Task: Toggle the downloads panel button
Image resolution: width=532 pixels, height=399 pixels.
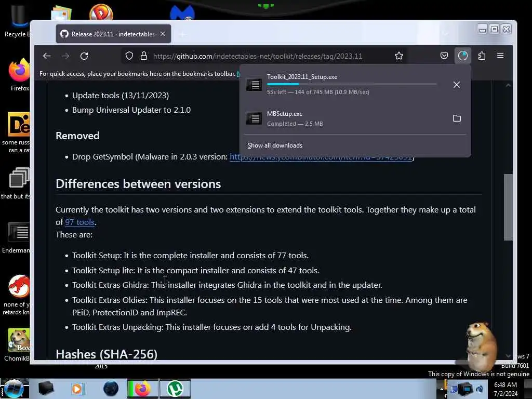Action: [463, 56]
